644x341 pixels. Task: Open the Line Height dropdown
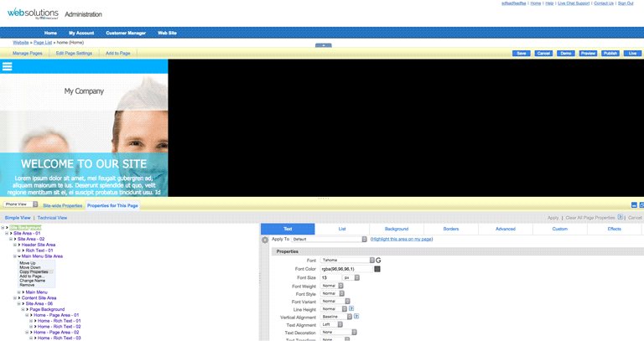click(x=334, y=309)
